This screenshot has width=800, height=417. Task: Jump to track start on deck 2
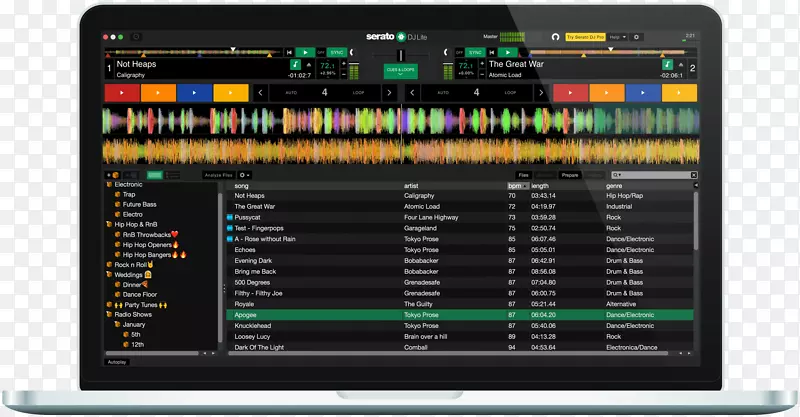(x=492, y=52)
